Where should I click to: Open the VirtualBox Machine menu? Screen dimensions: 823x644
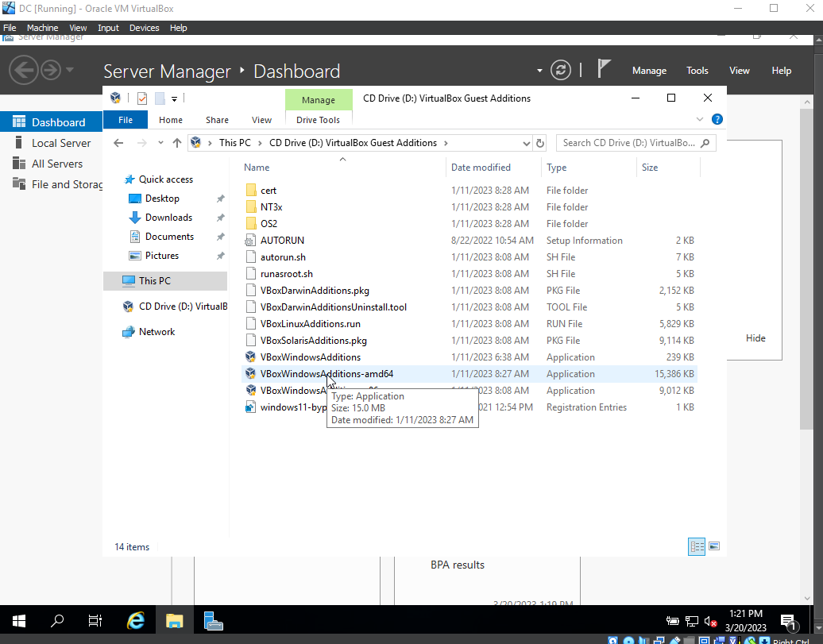click(x=42, y=28)
